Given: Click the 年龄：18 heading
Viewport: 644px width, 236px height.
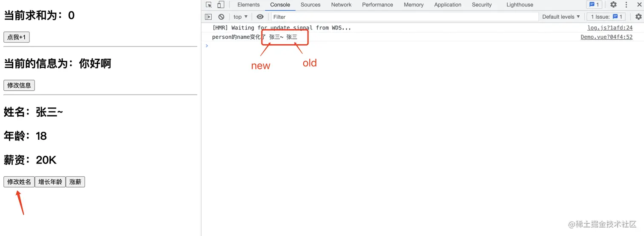Looking at the screenshot, I should pos(25,136).
